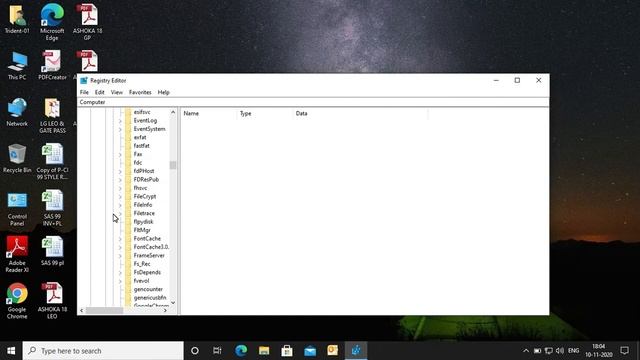
Task: Open the This PC desktop icon
Action: coord(17,66)
